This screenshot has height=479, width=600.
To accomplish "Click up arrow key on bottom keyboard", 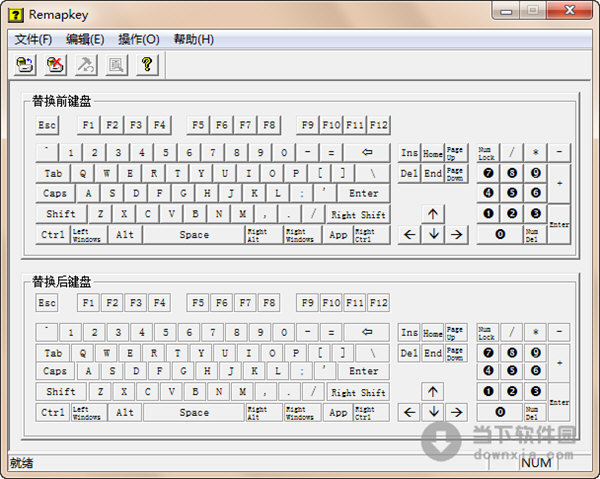I will [433, 392].
